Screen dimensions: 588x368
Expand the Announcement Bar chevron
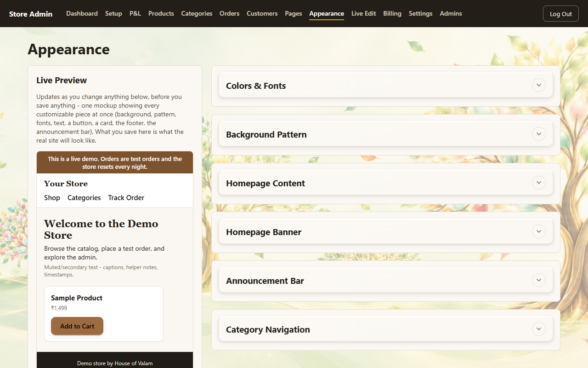[538, 280]
